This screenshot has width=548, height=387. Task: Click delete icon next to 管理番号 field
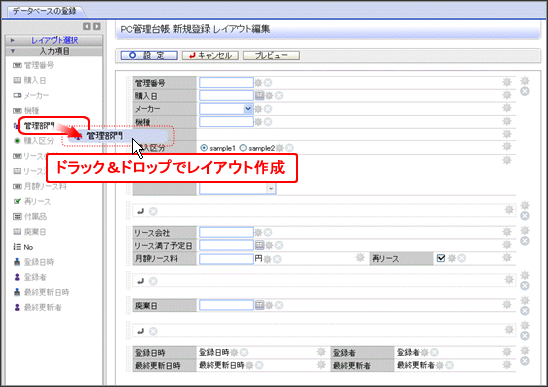point(268,83)
